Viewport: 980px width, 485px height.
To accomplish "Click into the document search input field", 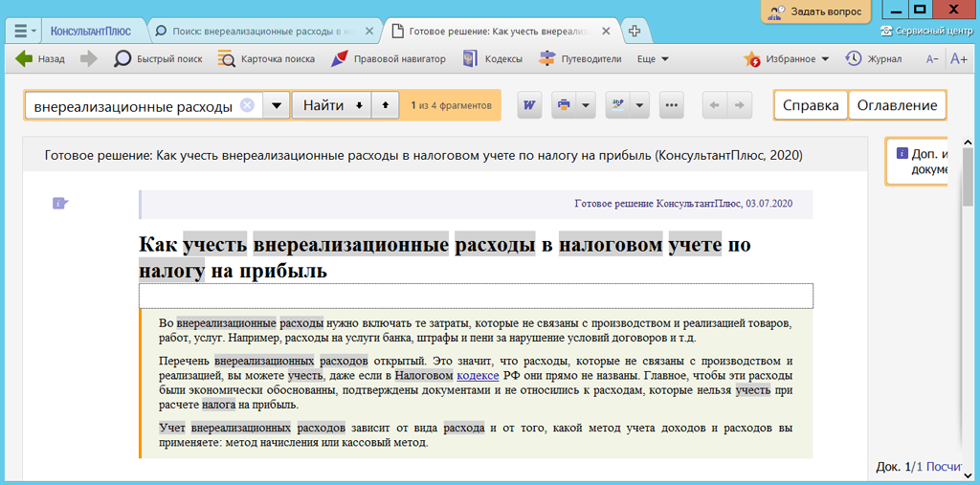I will 132,105.
